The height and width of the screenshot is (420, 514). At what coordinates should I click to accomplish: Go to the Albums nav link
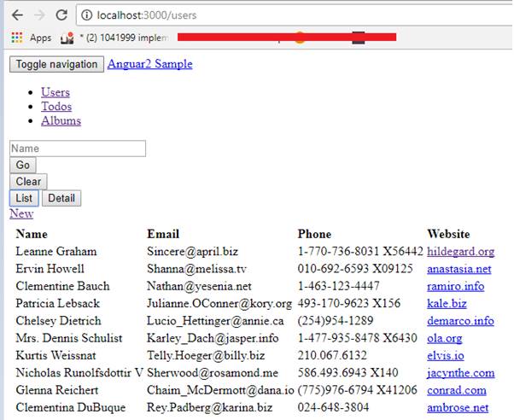point(61,120)
